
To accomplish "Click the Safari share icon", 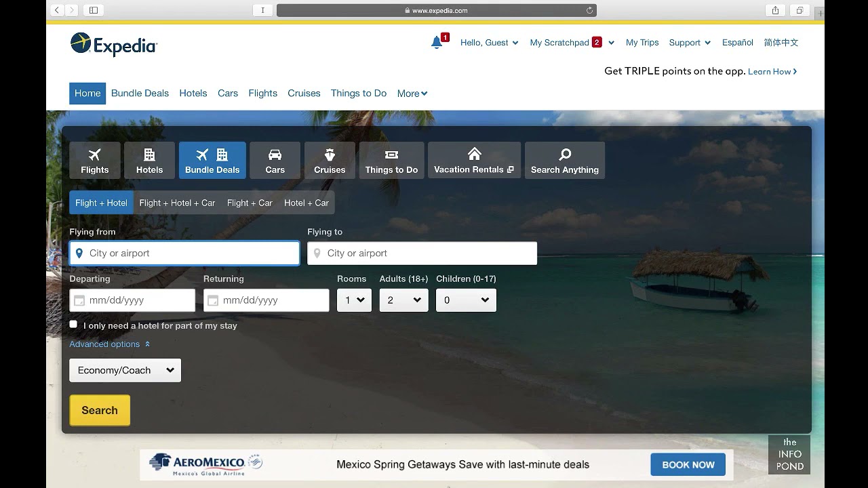I will pyautogui.click(x=775, y=10).
